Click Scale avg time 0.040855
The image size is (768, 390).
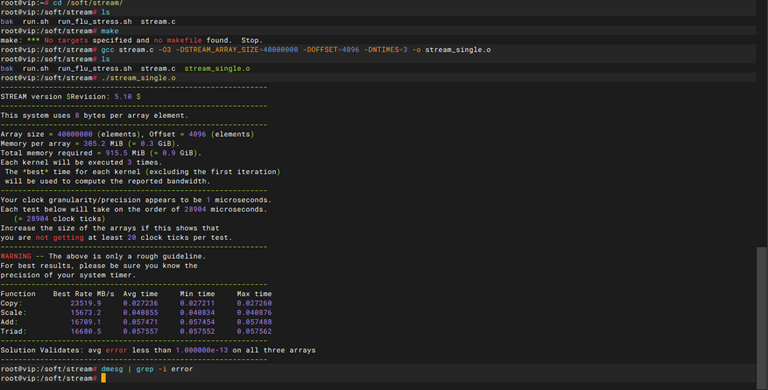tap(141, 313)
